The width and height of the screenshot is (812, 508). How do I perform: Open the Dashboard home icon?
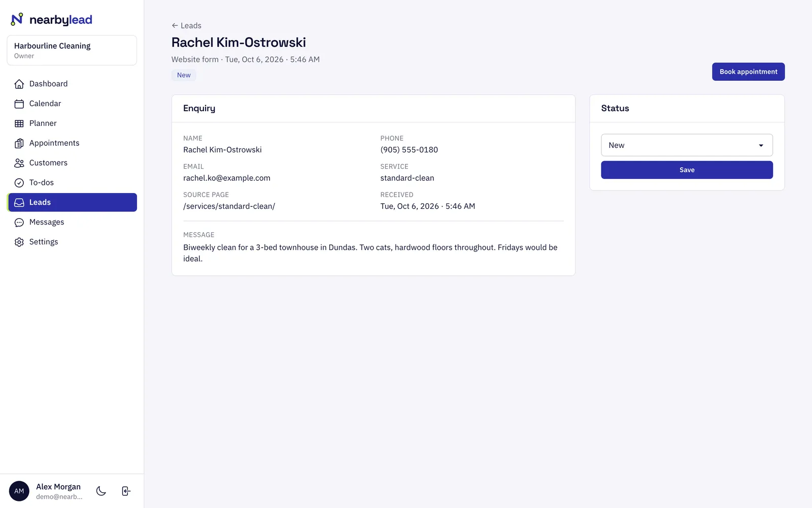tap(19, 84)
